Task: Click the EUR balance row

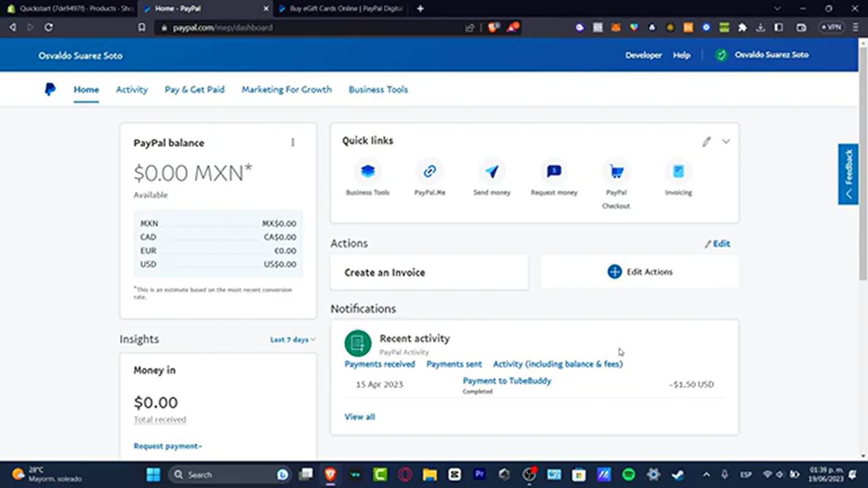Action: 218,251
